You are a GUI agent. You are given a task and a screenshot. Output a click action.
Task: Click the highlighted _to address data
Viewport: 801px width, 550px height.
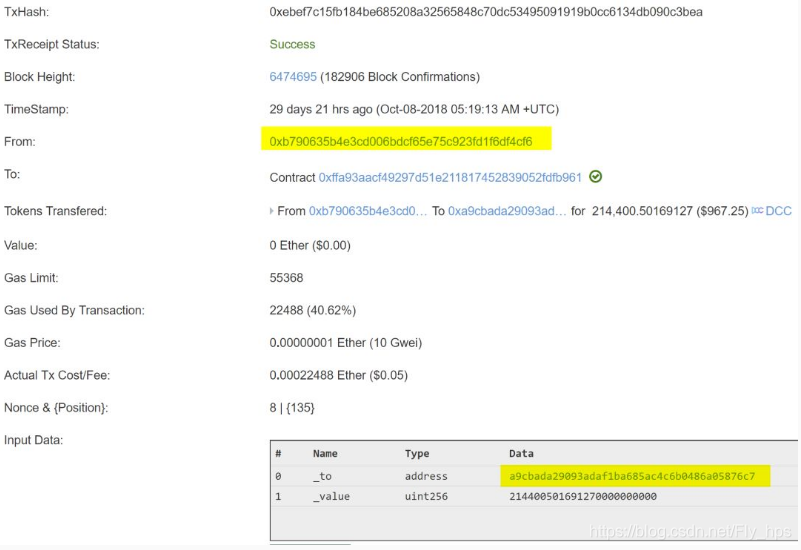[x=632, y=476]
